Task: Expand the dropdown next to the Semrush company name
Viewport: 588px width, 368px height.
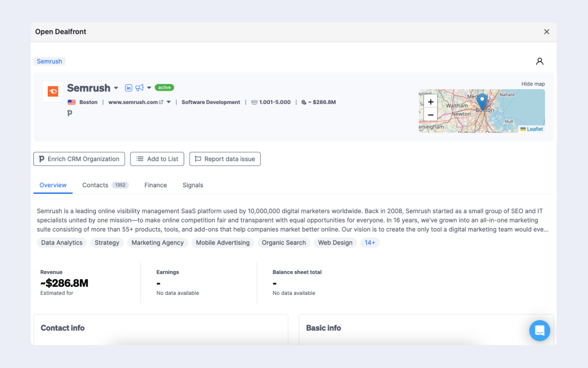Action: tap(116, 88)
